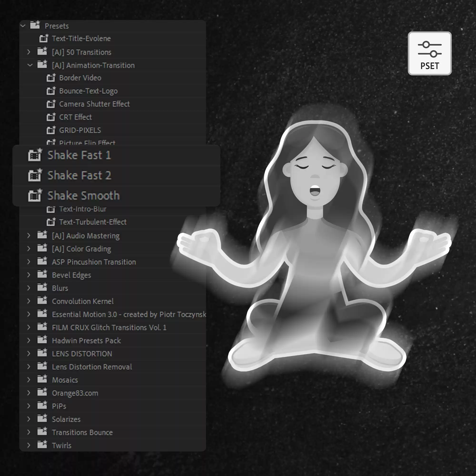The image size is (476, 476).
Task: Click the GRID-PIXELS preset icon
Action: (x=51, y=130)
